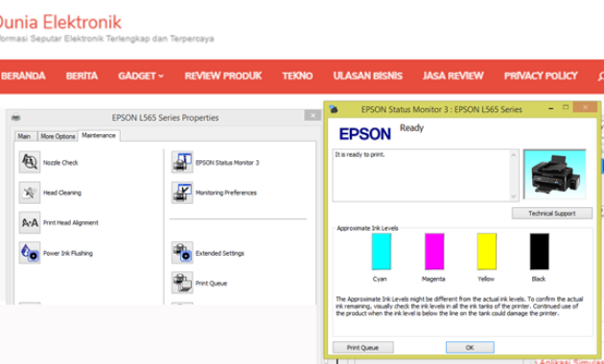Click the 'Head Cleaning' label
The width and height of the screenshot is (604, 364).
pyautogui.click(x=62, y=193)
